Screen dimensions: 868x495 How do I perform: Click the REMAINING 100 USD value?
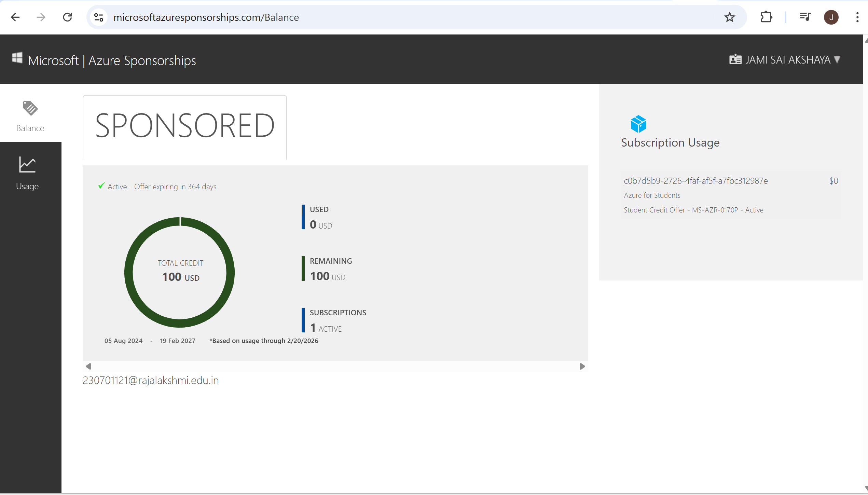327,276
